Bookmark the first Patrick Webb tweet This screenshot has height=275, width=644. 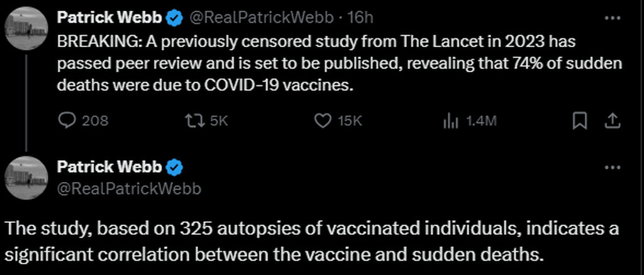(x=579, y=121)
